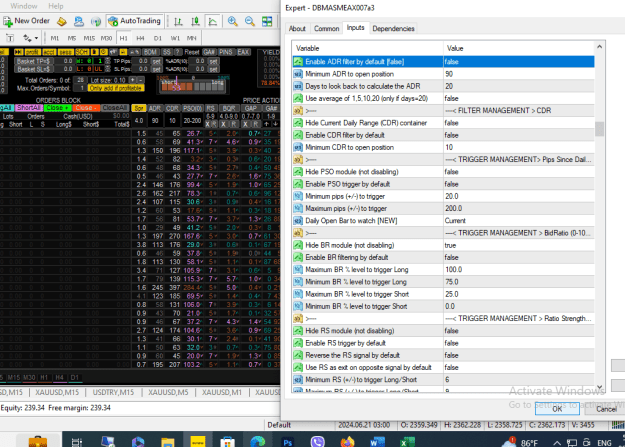Click the ShortAll button in Orders Block
The width and height of the screenshot is (625, 447).
tap(29, 108)
